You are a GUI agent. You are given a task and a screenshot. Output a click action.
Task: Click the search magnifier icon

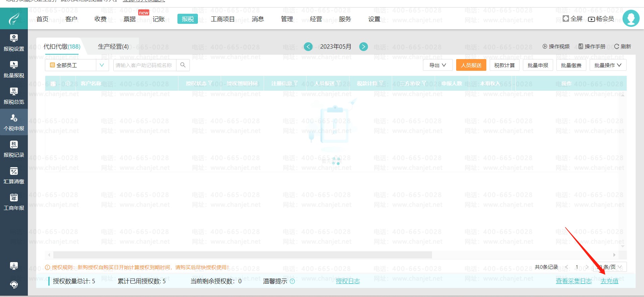point(183,65)
